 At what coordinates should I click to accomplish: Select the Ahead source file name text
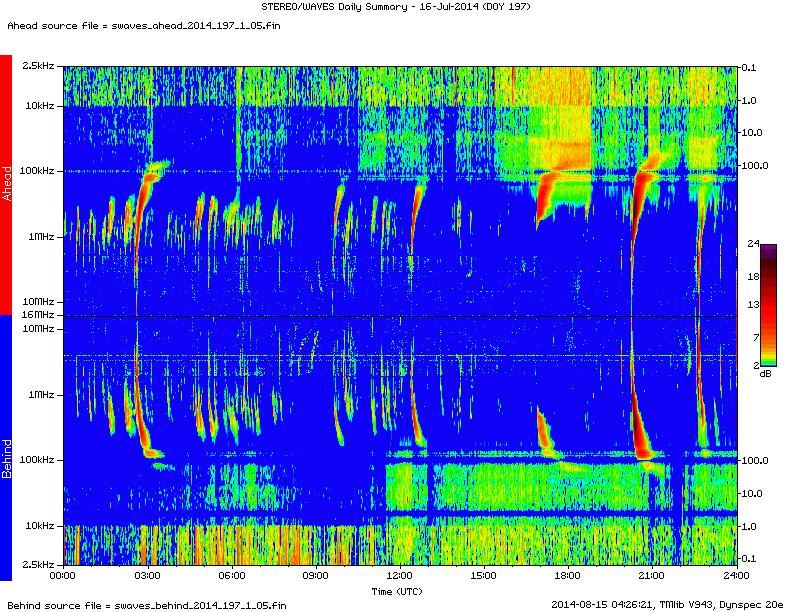[196, 26]
